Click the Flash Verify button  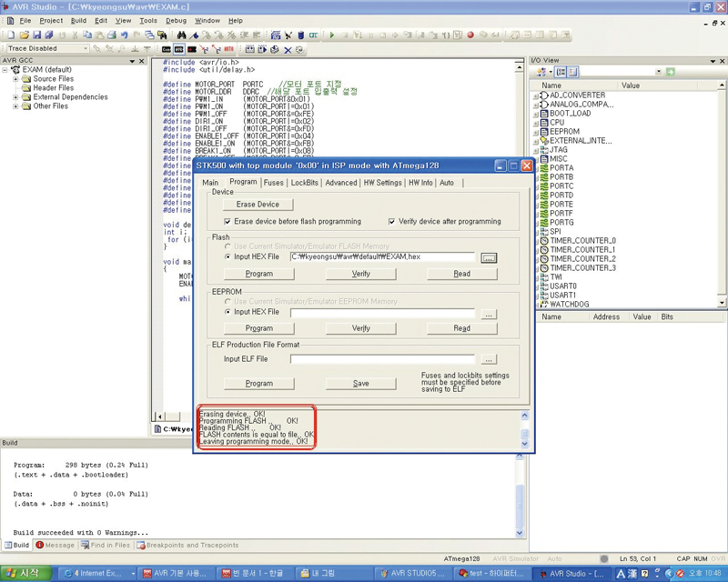(x=360, y=274)
